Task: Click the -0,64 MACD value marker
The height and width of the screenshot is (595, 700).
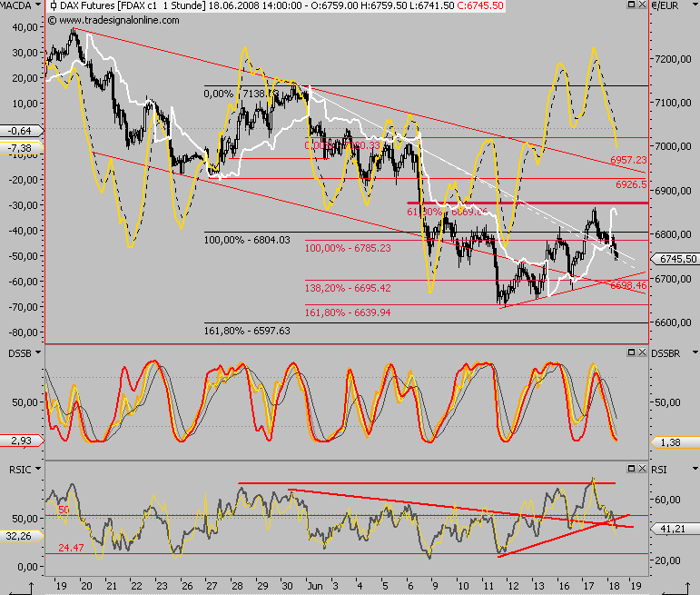Action: coord(22,131)
